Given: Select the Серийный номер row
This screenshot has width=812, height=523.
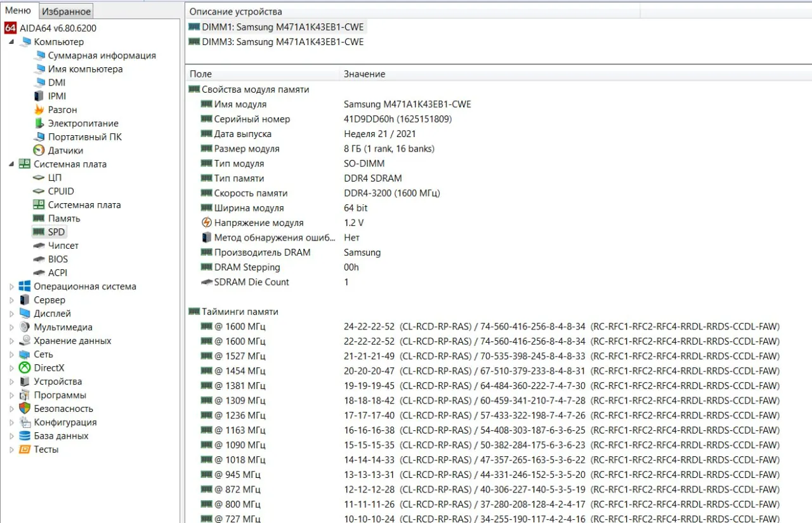Looking at the screenshot, I should click(x=499, y=119).
